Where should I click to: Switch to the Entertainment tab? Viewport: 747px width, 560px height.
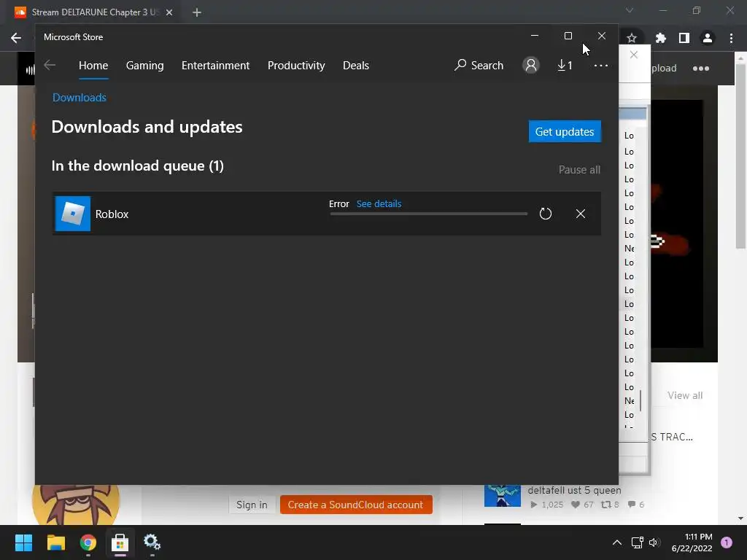click(215, 66)
